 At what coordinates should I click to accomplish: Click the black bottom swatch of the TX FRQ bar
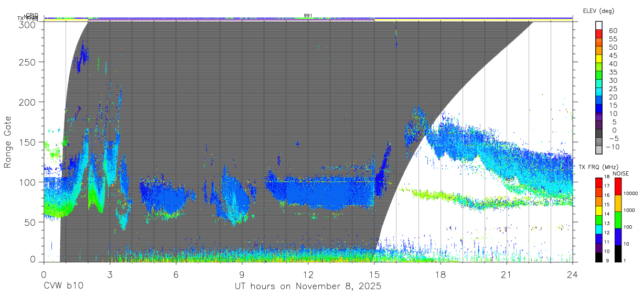(x=599, y=257)
